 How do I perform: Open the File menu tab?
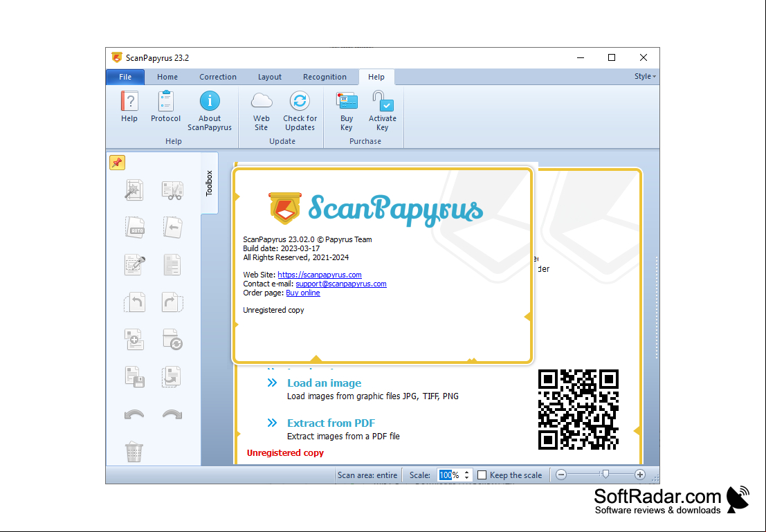tap(125, 77)
